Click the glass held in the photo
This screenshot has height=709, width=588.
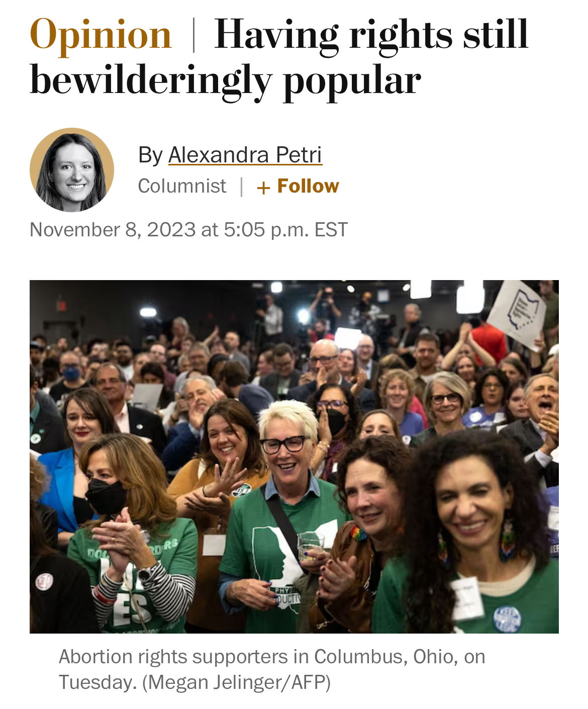[311, 547]
